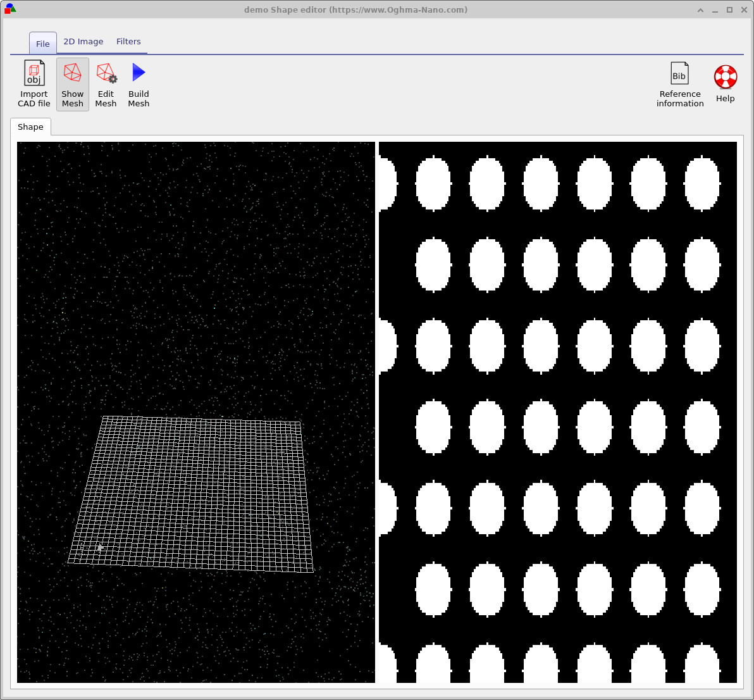Open Reference information via the Bib icon
The image size is (754, 700).
coord(679,84)
